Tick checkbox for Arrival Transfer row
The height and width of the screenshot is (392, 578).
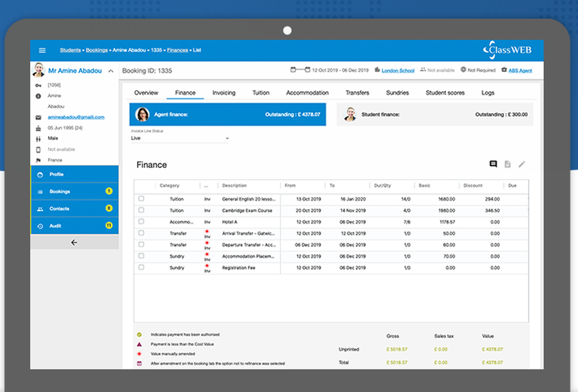[x=141, y=233]
